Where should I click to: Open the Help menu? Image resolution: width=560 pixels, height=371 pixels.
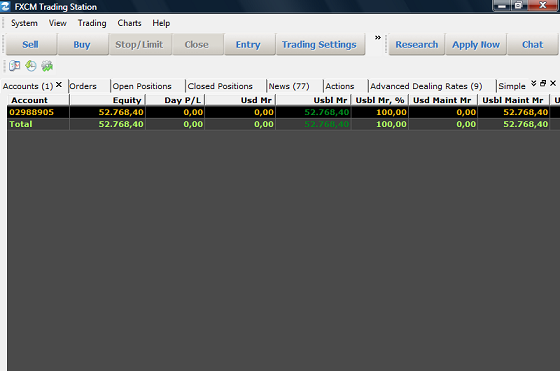161,23
